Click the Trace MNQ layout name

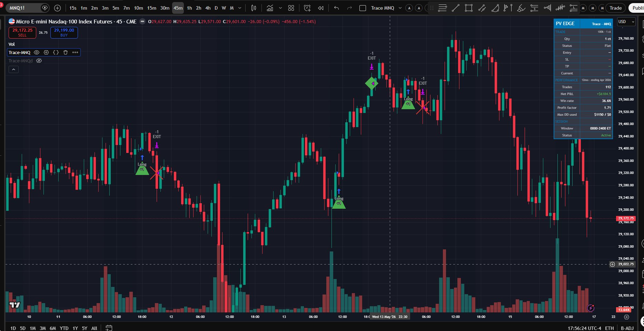point(382,8)
